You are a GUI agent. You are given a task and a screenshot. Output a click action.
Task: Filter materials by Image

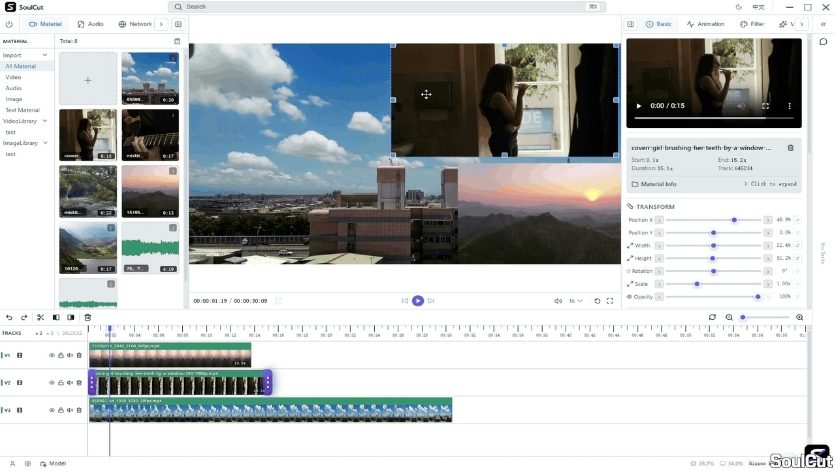(14, 99)
